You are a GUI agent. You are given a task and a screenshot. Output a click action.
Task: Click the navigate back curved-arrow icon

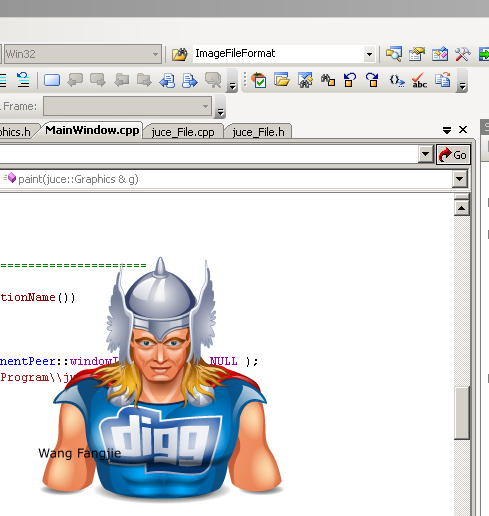coord(350,80)
